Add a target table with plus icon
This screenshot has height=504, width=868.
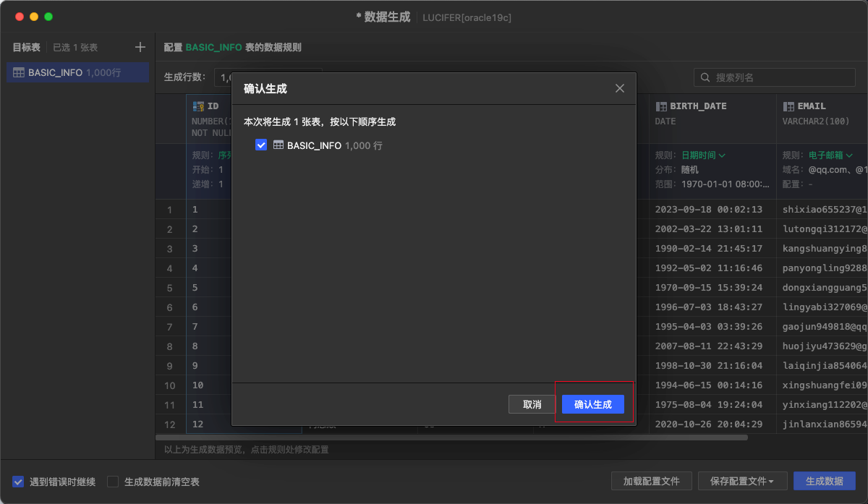click(140, 47)
